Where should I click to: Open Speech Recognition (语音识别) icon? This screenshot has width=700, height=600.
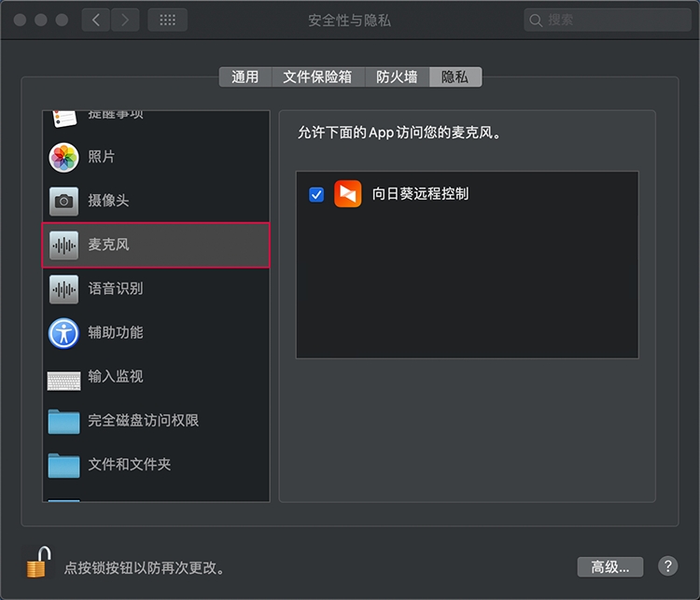pos(63,289)
